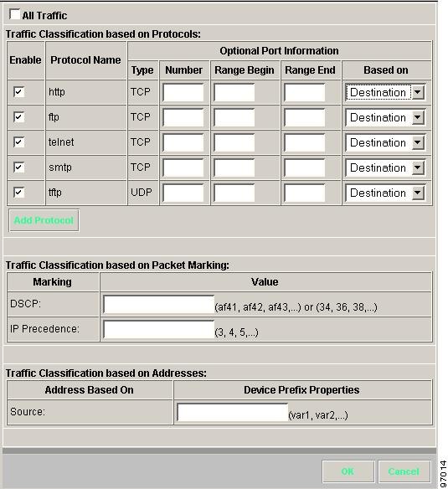
Task: Click the 'Range End' column header
Action: point(310,70)
